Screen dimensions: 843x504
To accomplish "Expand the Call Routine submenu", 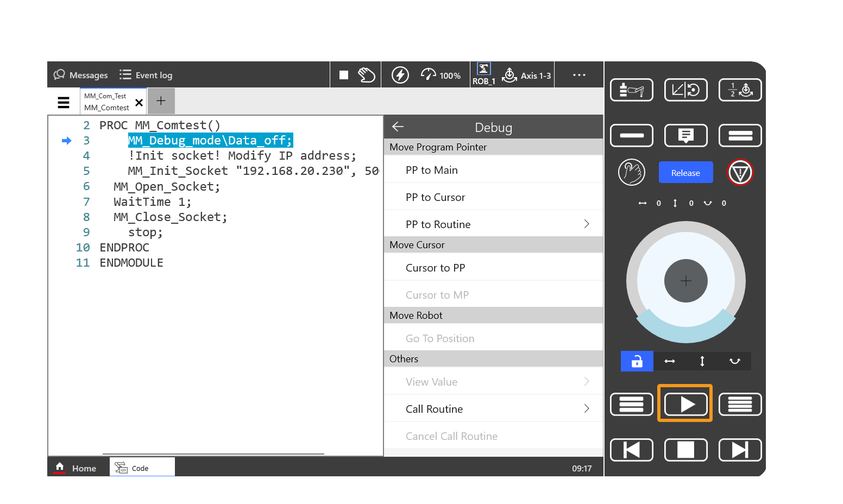I will [x=586, y=409].
